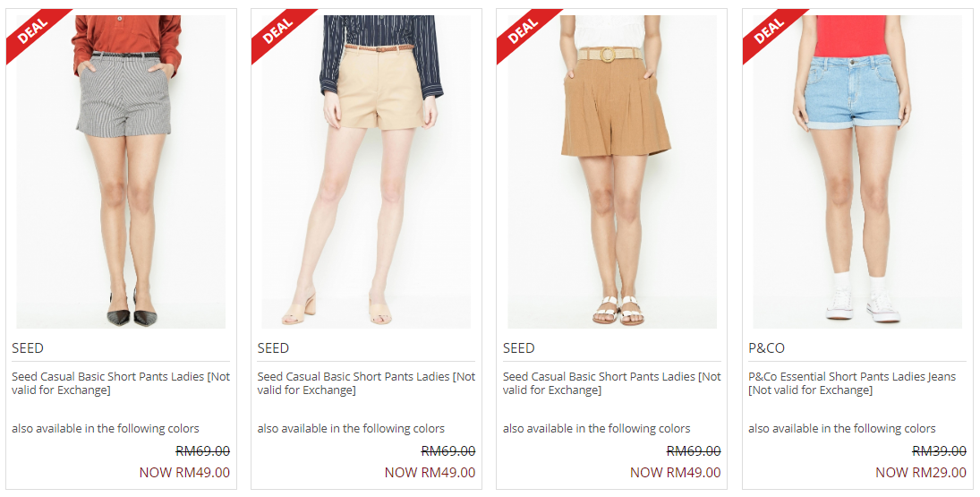The width and height of the screenshot is (980, 497).
Task: Open P&Co Essential Short Pants Ladies Jeans title
Action: (852, 383)
